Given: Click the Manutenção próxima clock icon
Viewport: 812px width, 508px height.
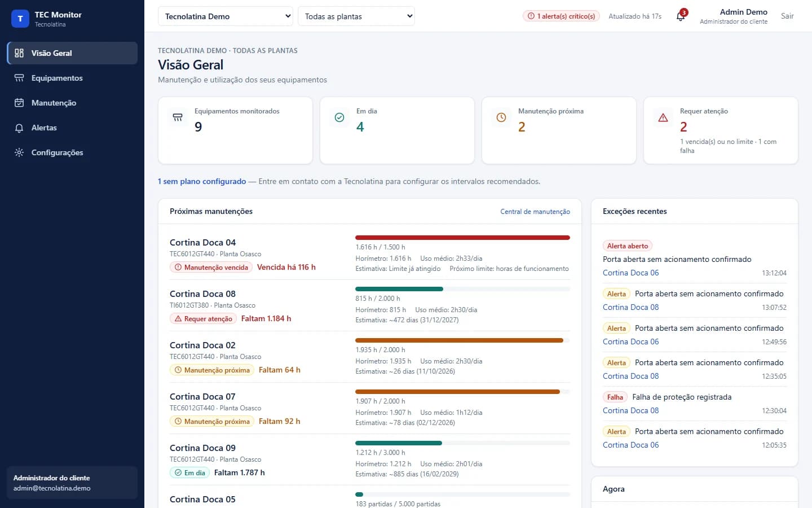Looking at the screenshot, I should (501, 117).
